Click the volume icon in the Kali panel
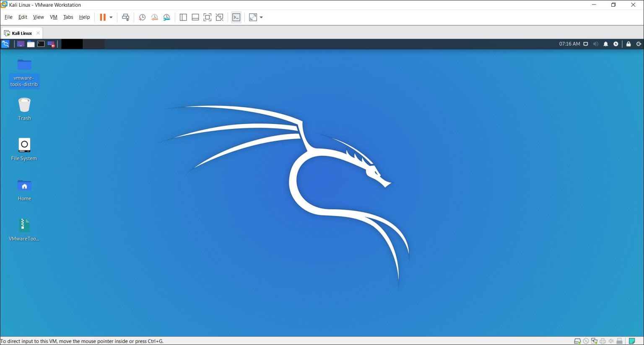 pos(596,44)
